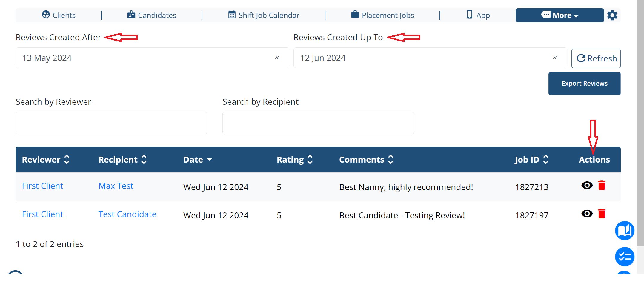Select the Job ID 1827197 cell
The height and width of the screenshot is (298, 644).
coord(532,215)
